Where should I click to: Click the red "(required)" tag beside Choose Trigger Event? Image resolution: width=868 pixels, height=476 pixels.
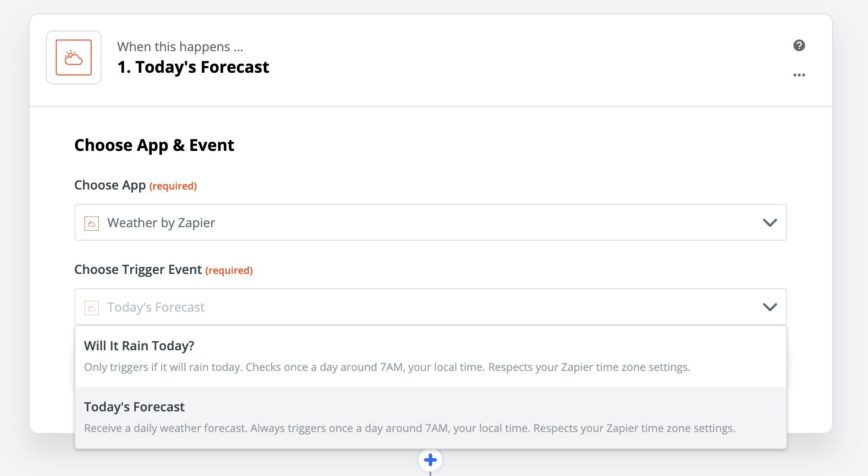[229, 270]
